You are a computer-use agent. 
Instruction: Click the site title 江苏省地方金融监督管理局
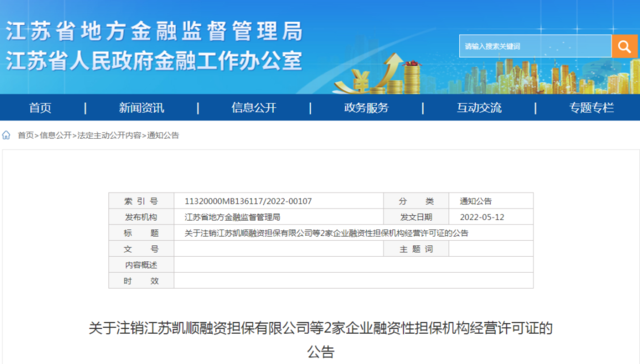[154, 31]
